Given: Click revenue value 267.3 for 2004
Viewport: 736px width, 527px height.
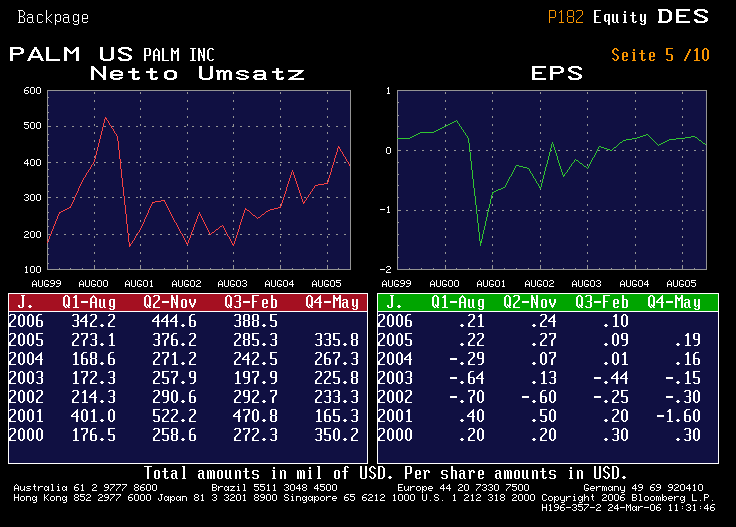Looking at the screenshot, I should point(337,359).
